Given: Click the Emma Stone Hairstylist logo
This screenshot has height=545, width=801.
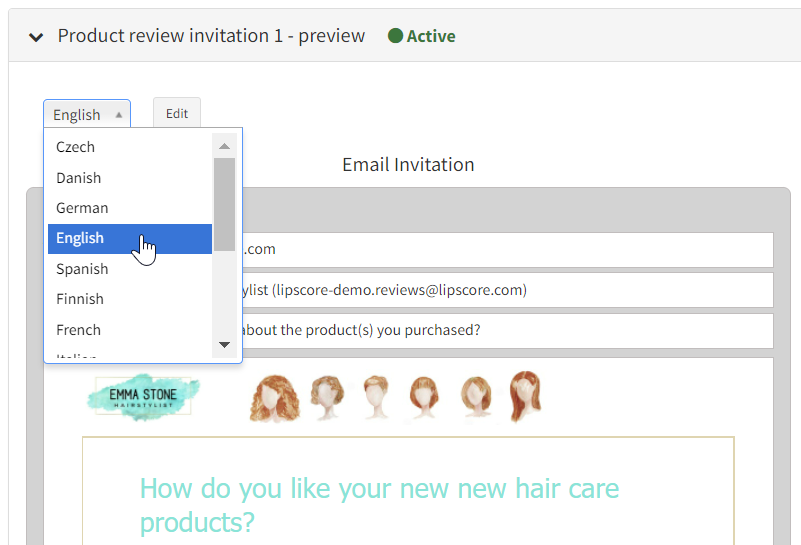Looking at the screenshot, I should click(x=143, y=397).
